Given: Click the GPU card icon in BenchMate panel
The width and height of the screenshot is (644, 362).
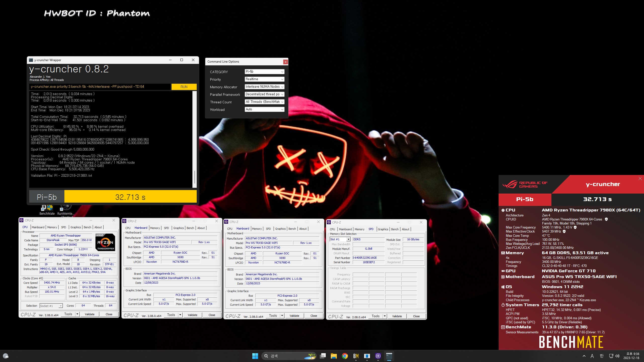Looking at the screenshot, I should click(503, 271).
